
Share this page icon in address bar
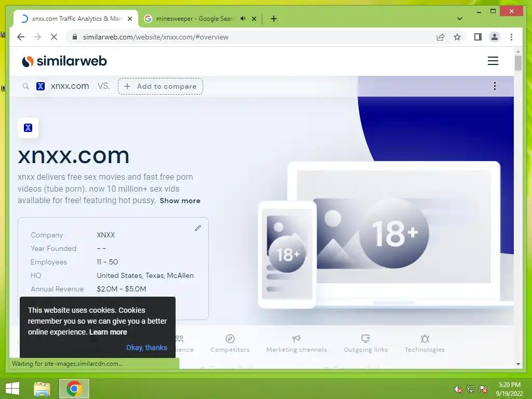(441, 37)
